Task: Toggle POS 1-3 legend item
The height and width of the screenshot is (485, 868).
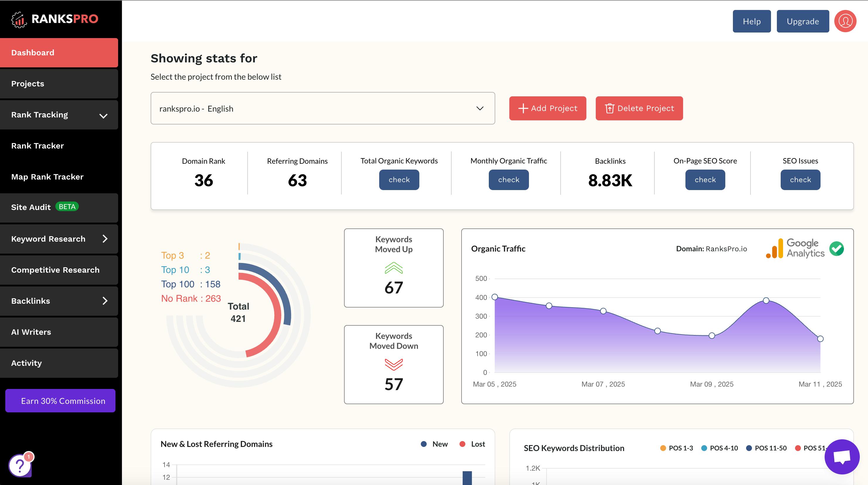Action: [x=677, y=448]
